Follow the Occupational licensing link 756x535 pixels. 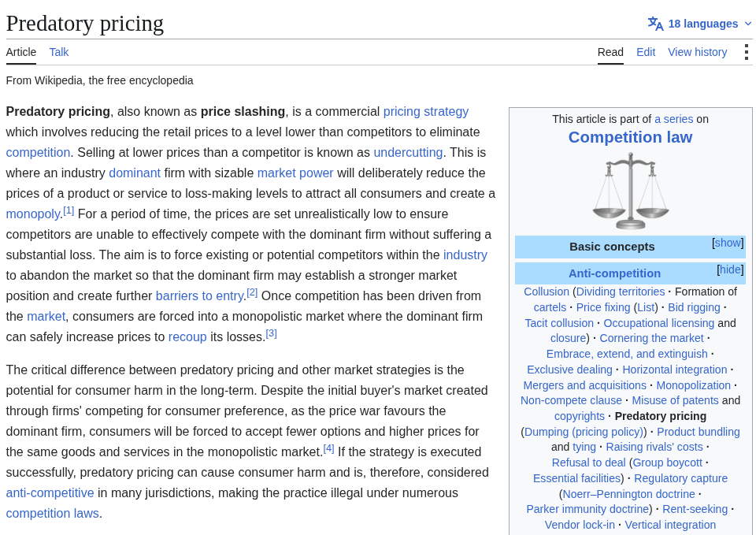[x=658, y=323]
